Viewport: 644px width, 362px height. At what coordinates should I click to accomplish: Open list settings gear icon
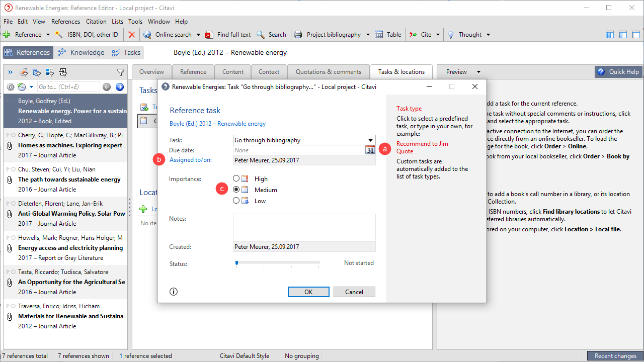(11, 87)
